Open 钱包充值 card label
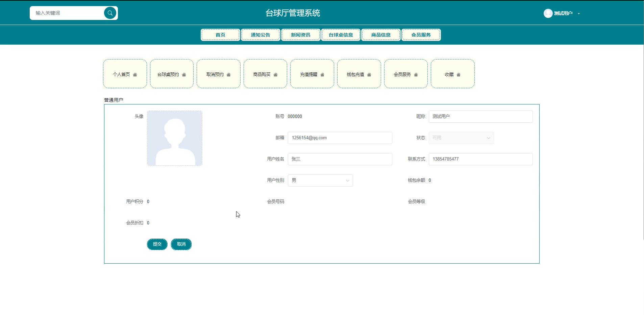The height and width of the screenshot is (315, 644). 355,75
